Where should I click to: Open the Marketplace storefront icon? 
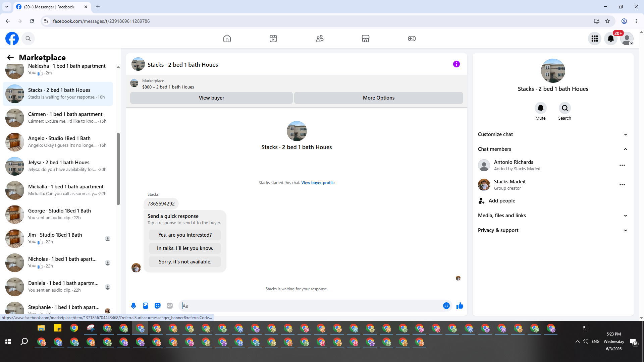[x=366, y=39]
